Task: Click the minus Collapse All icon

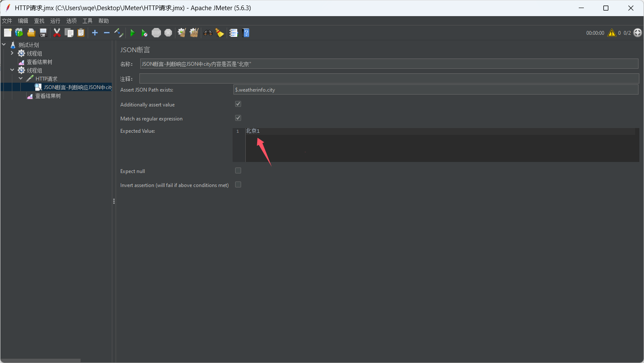Action: [x=107, y=33]
